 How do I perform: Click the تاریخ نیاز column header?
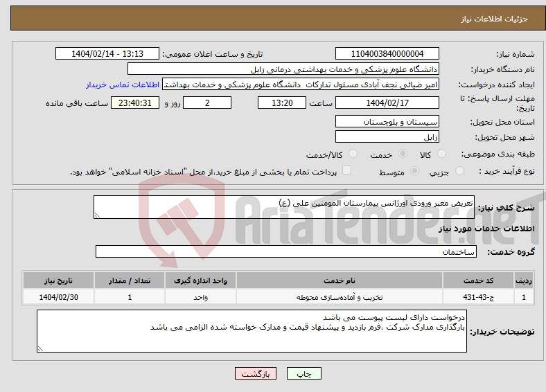click(58, 280)
